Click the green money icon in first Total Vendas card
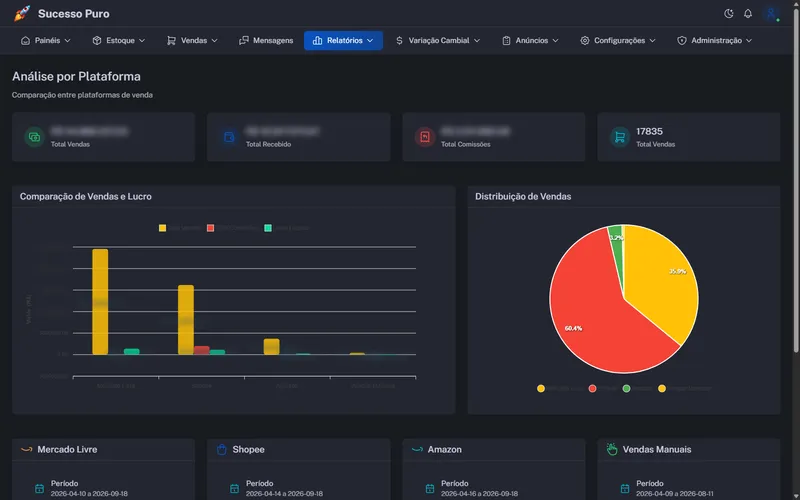Screen dimensions: 800x500 34,137
